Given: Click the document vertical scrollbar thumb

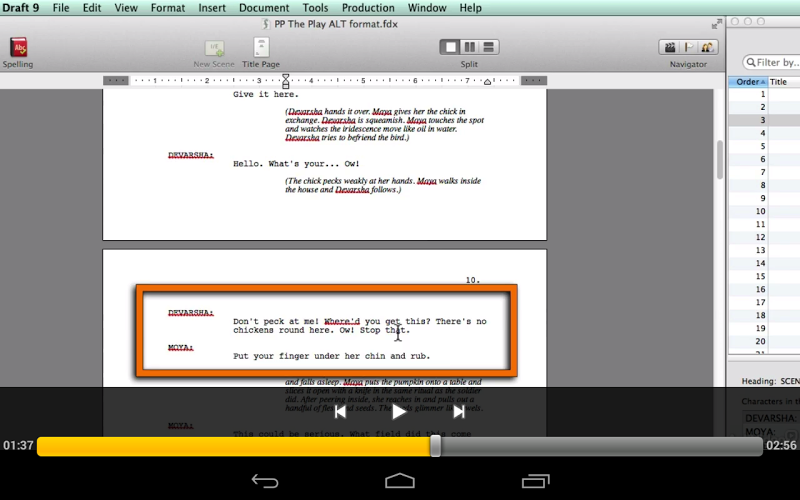Looking at the screenshot, I should pos(719,160).
